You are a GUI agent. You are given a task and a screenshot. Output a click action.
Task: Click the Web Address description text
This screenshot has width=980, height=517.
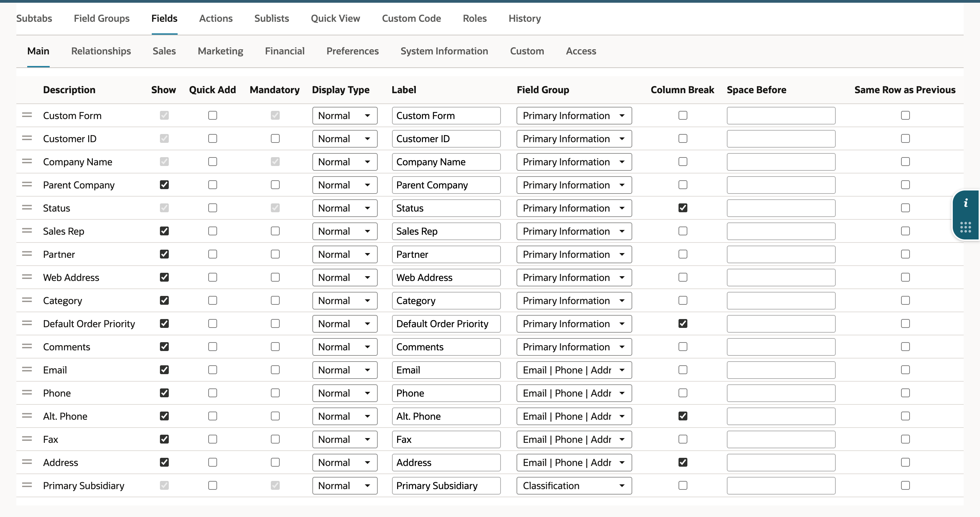71,278
